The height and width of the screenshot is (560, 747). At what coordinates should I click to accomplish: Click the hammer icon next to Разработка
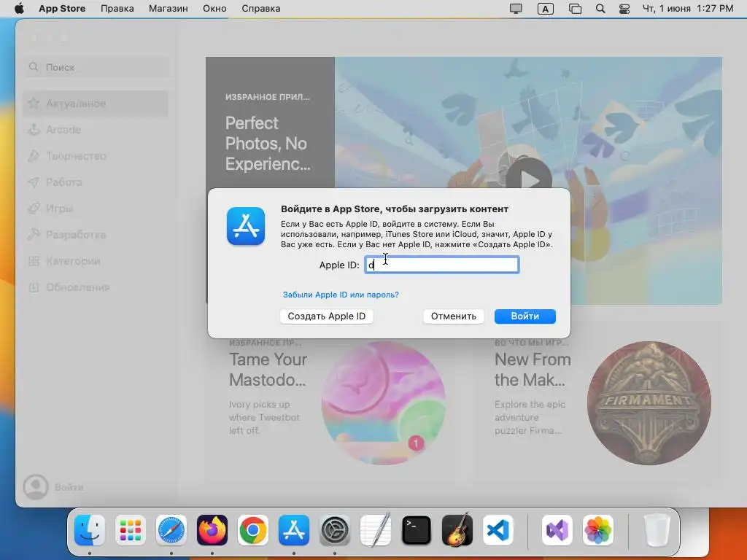click(x=34, y=234)
